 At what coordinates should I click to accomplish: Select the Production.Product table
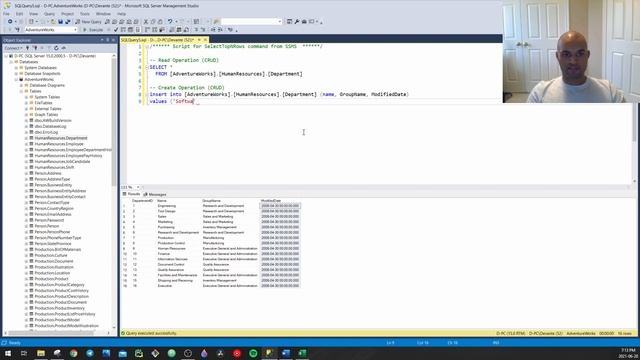tap(51, 279)
